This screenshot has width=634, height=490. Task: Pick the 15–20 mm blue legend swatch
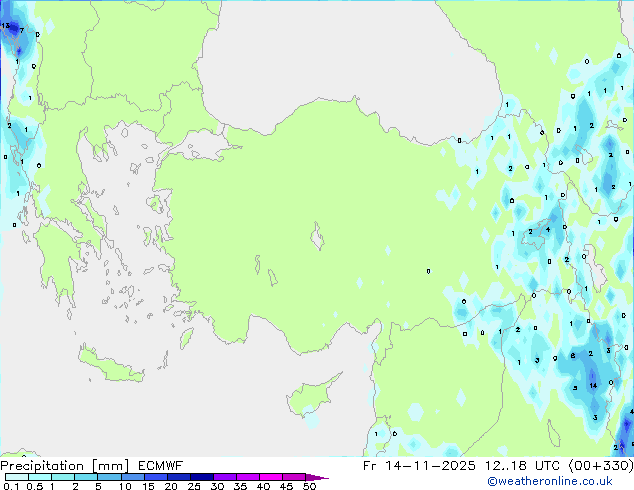click(156, 477)
